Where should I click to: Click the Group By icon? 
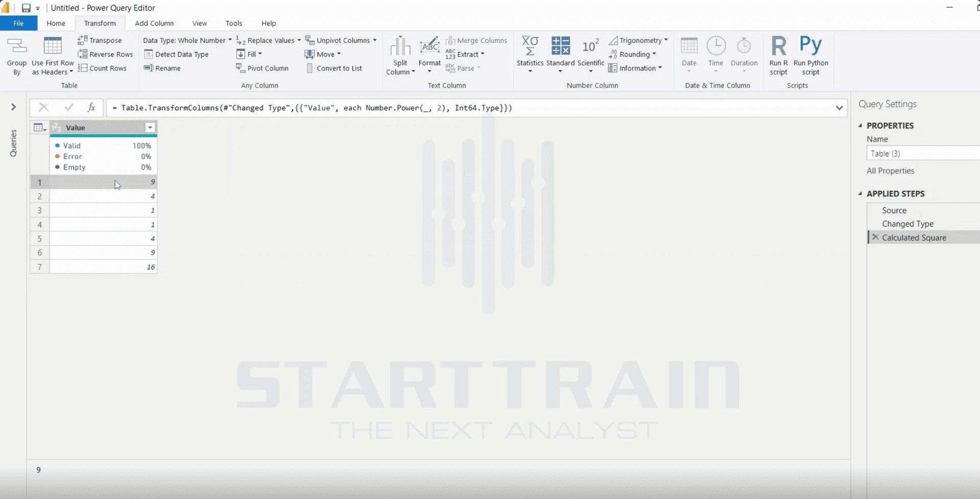(x=16, y=46)
